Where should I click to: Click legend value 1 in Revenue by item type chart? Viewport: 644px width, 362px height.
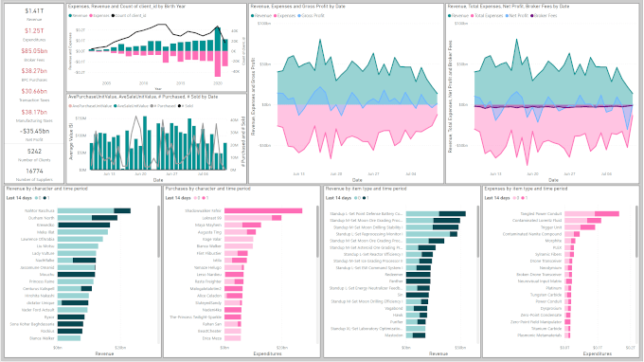[366, 198]
